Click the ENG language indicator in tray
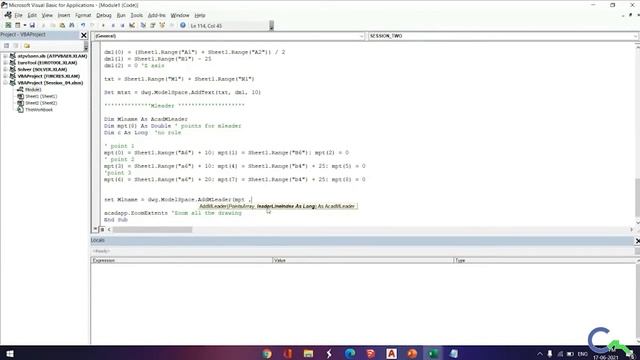The width and height of the screenshot is (640, 360). (x=583, y=354)
